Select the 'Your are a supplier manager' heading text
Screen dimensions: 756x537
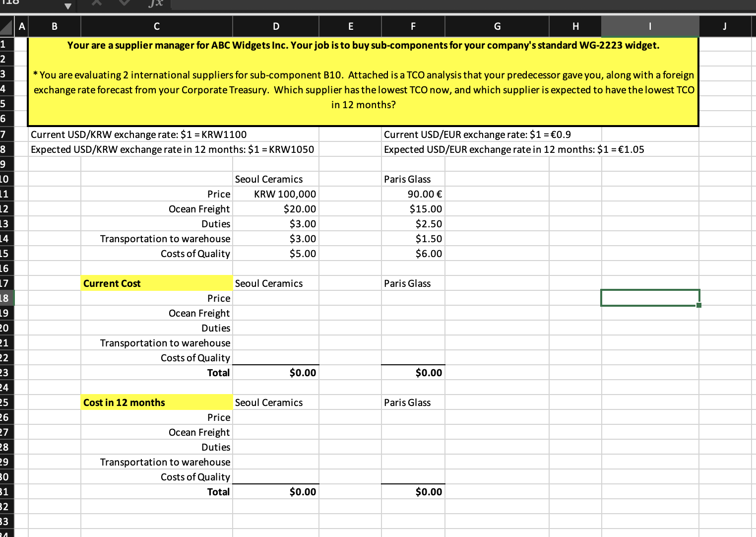[364, 45]
